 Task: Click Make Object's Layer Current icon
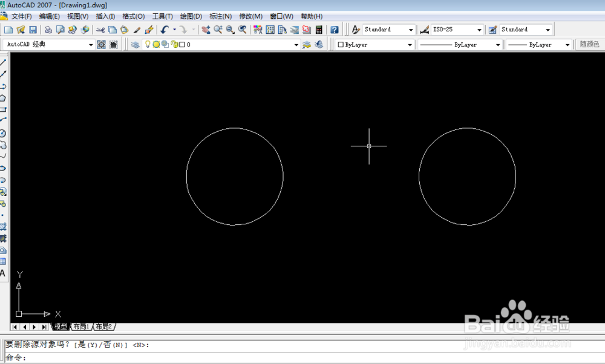click(x=307, y=45)
